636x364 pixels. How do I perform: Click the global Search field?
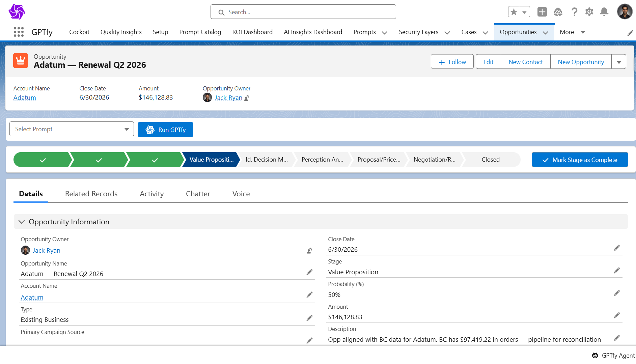[303, 12]
